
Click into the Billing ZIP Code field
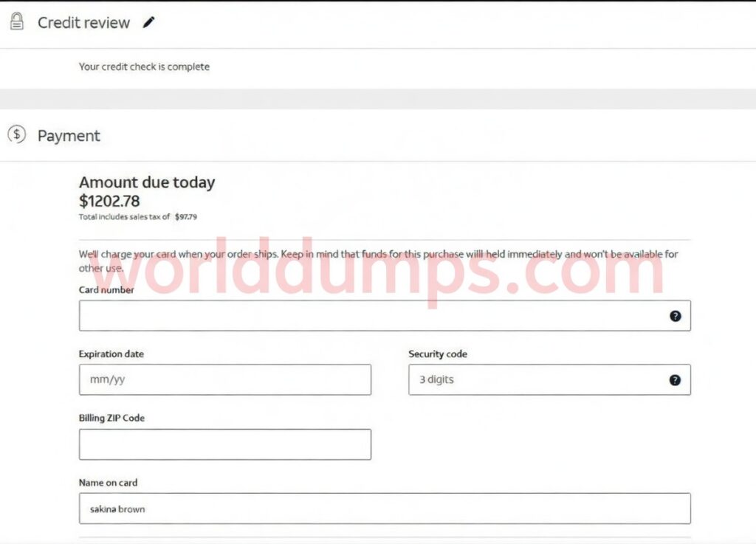click(224, 444)
